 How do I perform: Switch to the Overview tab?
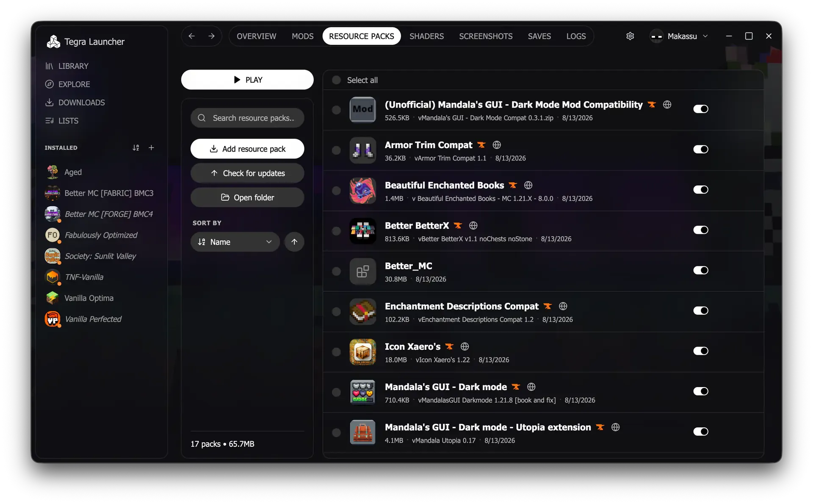pos(256,36)
